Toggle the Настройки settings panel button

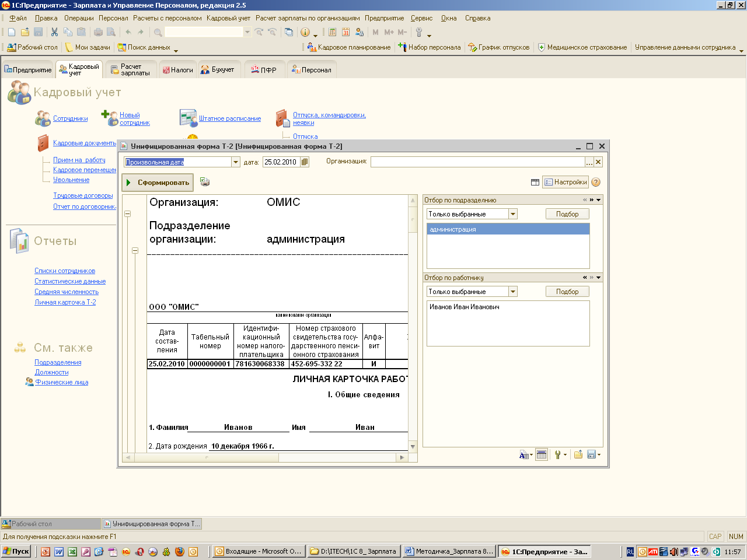(566, 182)
